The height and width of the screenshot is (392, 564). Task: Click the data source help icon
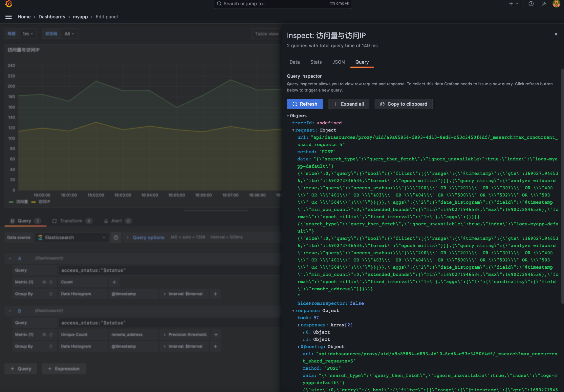pyautogui.click(x=116, y=237)
